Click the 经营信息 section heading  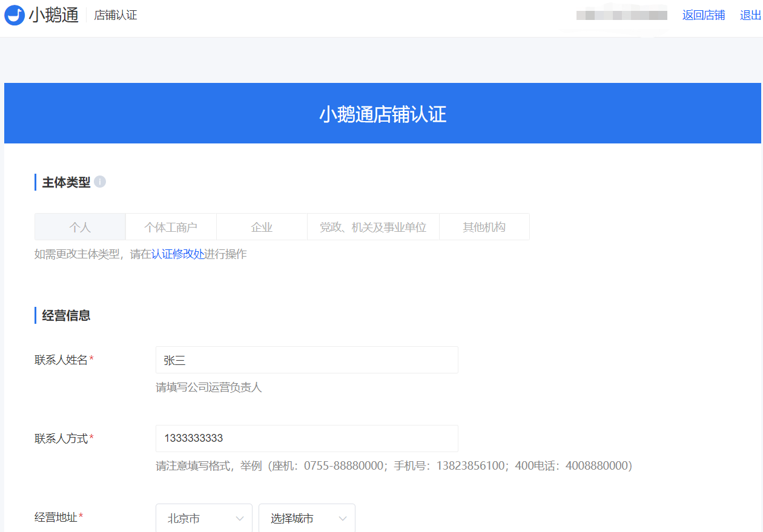[x=65, y=315]
